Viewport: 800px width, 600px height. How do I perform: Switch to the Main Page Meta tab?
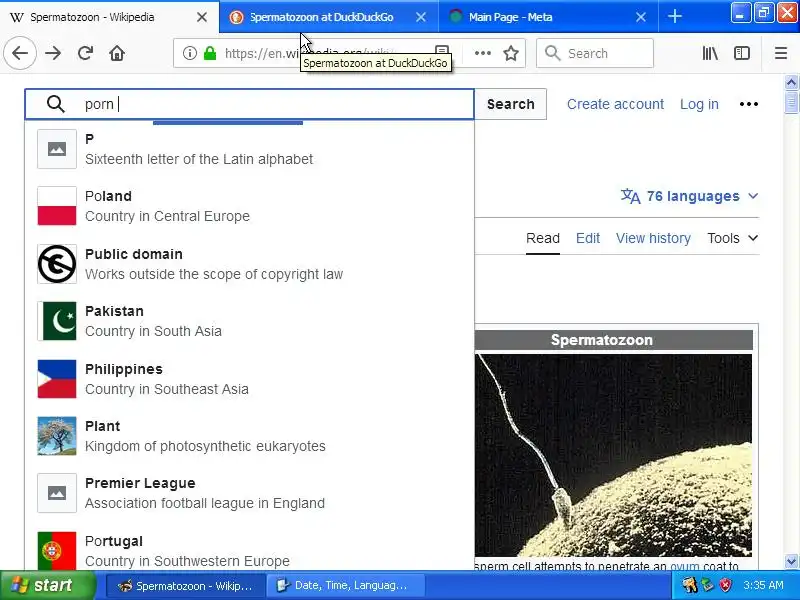[x=548, y=17]
